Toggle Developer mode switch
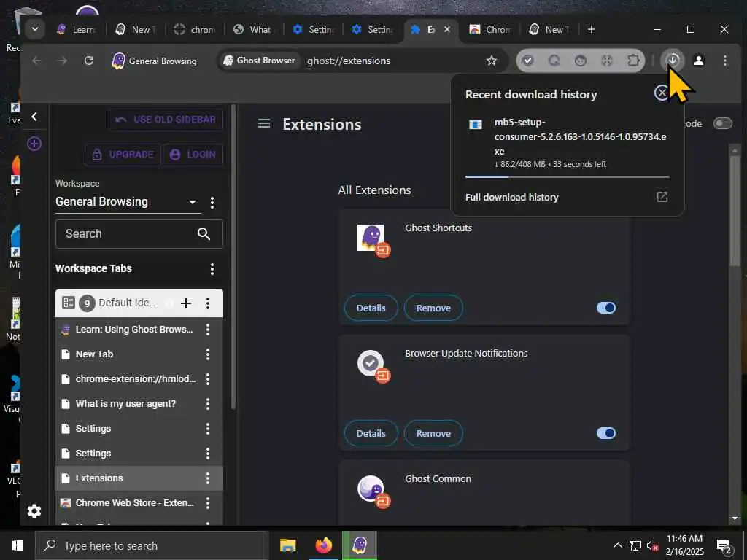The height and width of the screenshot is (560, 747). pos(722,124)
